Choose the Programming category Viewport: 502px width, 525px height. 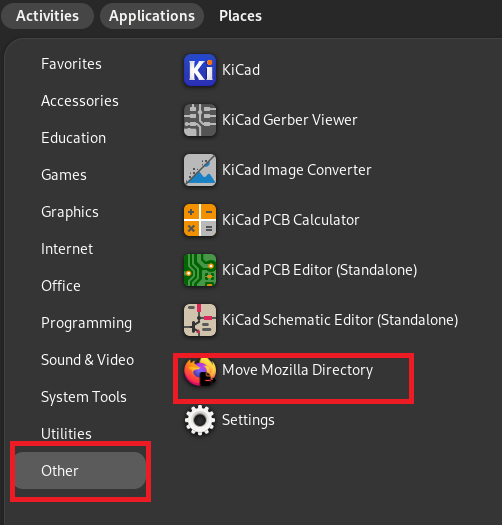(x=86, y=323)
